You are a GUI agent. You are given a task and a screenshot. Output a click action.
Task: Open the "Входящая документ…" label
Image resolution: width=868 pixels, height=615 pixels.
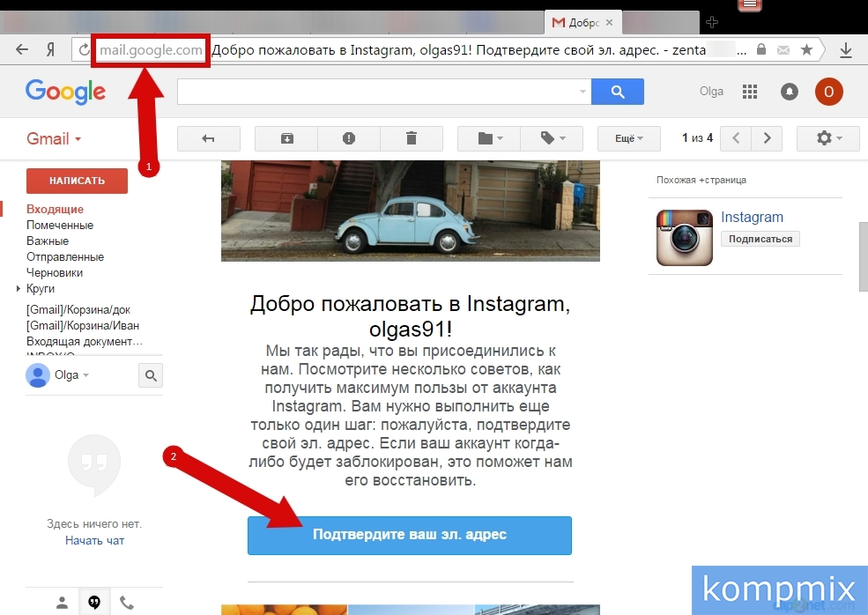[x=85, y=342]
